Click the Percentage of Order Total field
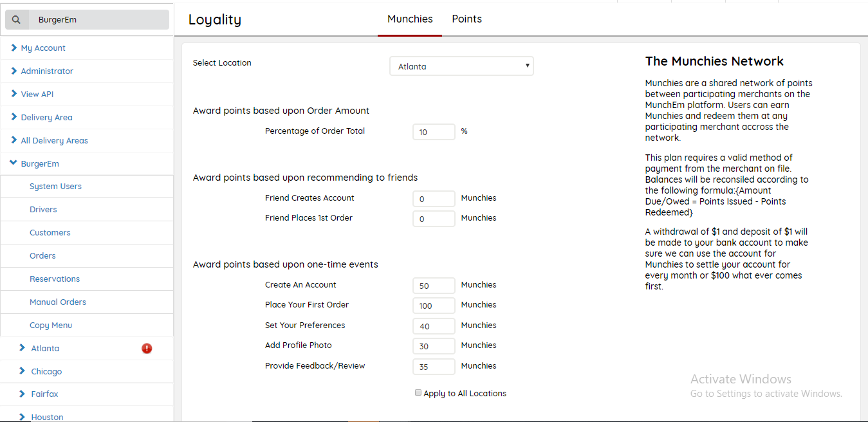The width and height of the screenshot is (868, 422). (x=434, y=132)
